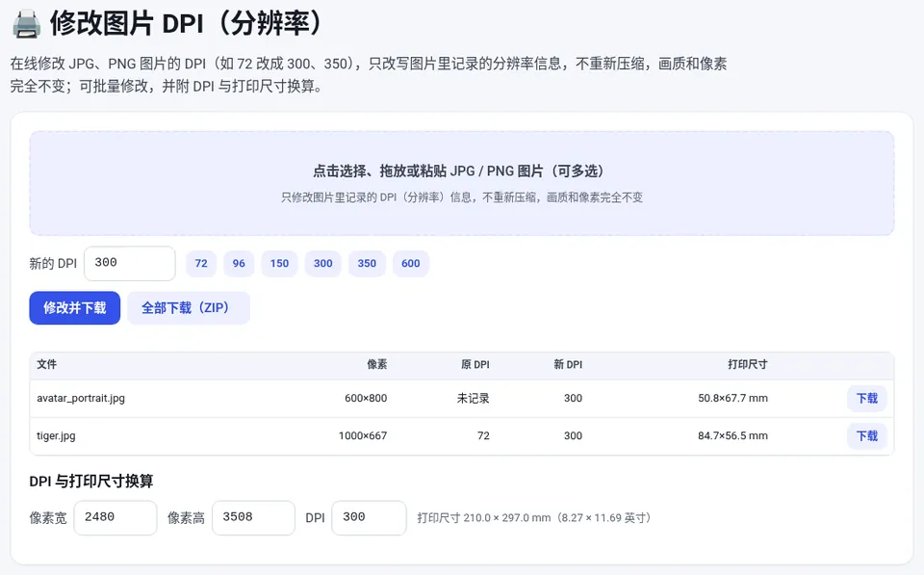Click the 新 DPI column header
This screenshot has width=924, height=575.
pyautogui.click(x=568, y=364)
